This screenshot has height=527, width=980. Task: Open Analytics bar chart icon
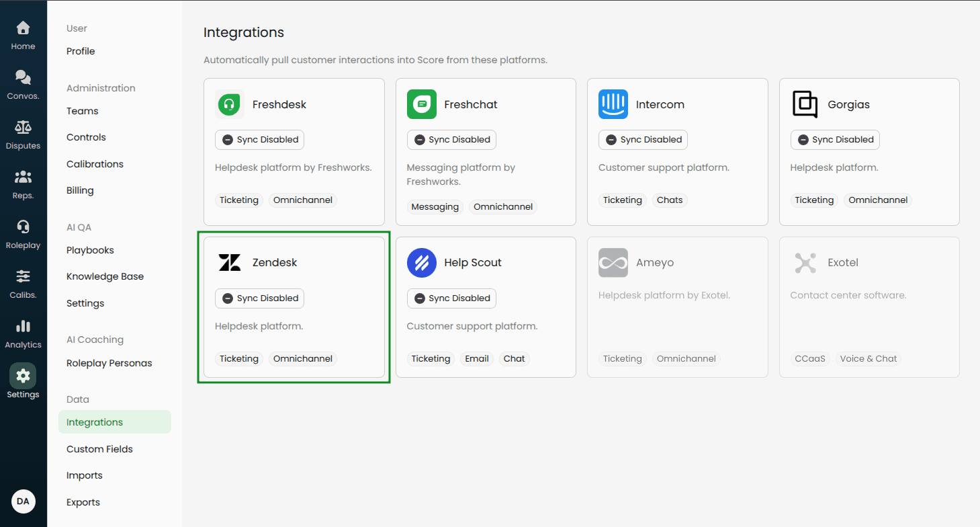pos(23,326)
